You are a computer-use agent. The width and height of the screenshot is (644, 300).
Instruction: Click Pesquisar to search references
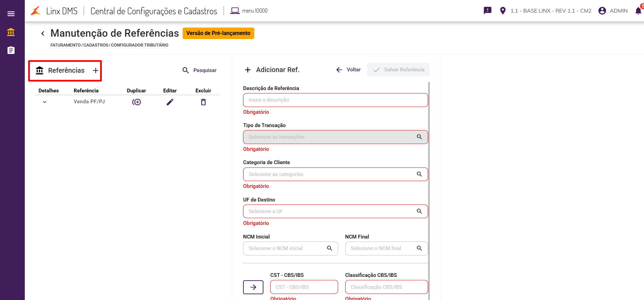(x=200, y=70)
